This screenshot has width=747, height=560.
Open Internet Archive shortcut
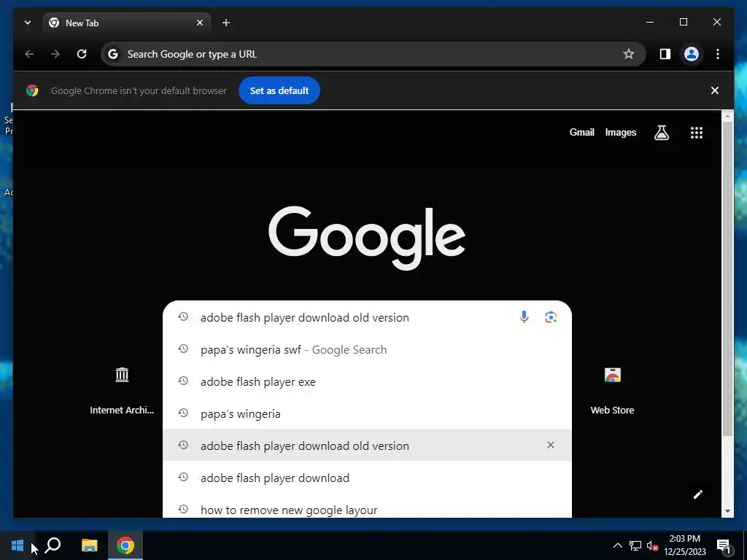tap(122, 391)
